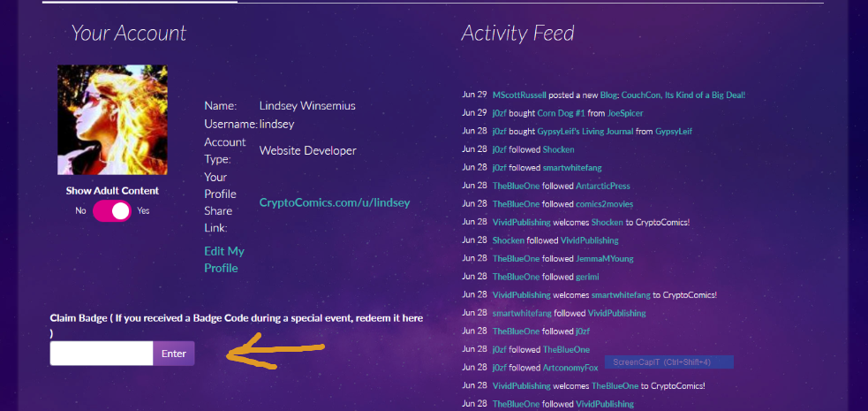Click TheBlueOne in 'j0zf followed TheBlueOne' row
This screenshot has width=868, height=411.
pyautogui.click(x=566, y=349)
